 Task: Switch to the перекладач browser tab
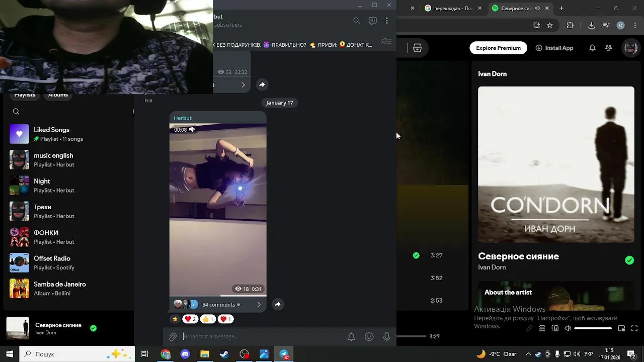[452, 8]
